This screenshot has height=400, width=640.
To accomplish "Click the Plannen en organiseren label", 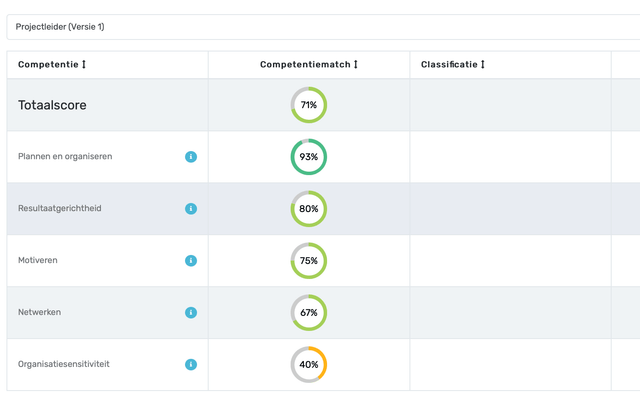I will coord(65,156).
